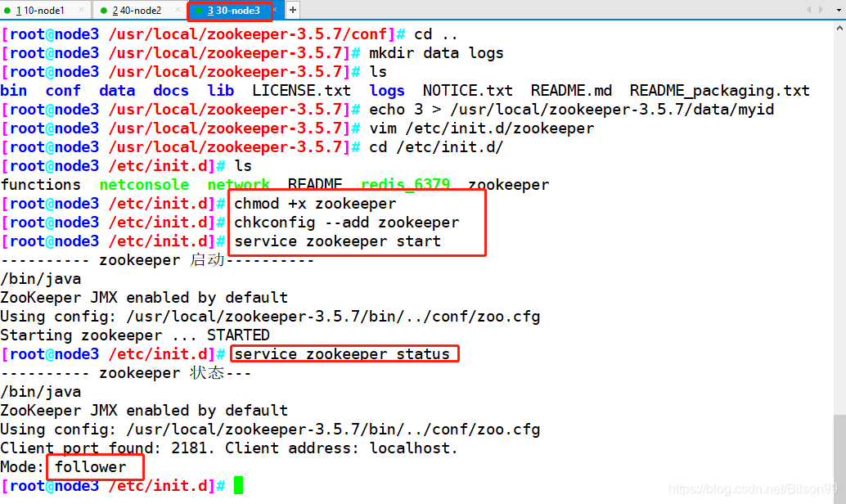Screen dimensions: 846x504
Task: Click 'service zookeeper status' command
Action: pos(342,354)
